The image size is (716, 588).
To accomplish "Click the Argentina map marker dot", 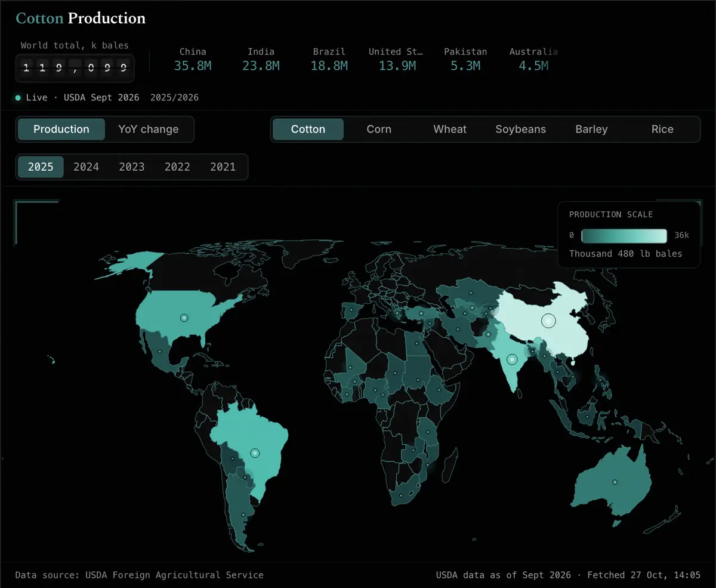I will pos(243,515).
